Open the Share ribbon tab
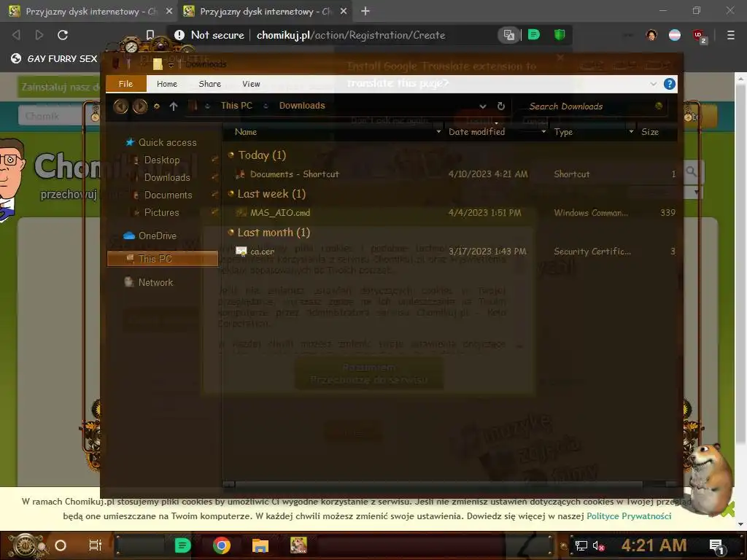 [209, 84]
